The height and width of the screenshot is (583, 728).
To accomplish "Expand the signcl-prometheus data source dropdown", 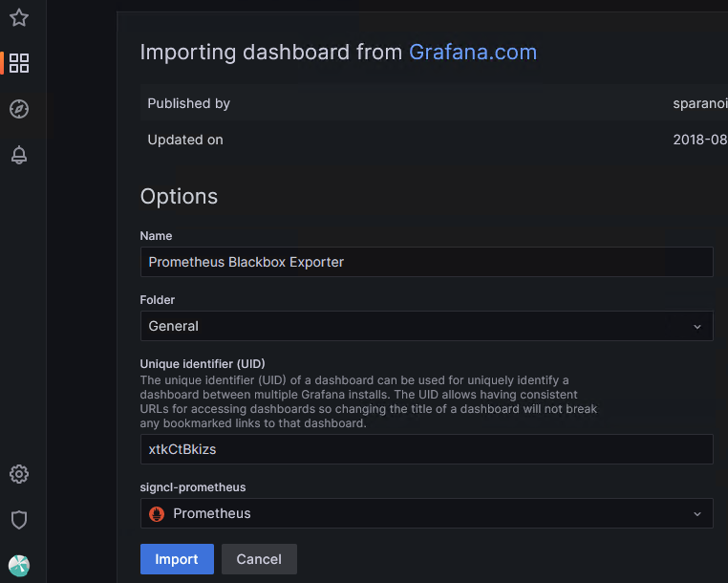I will pos(420,513).
